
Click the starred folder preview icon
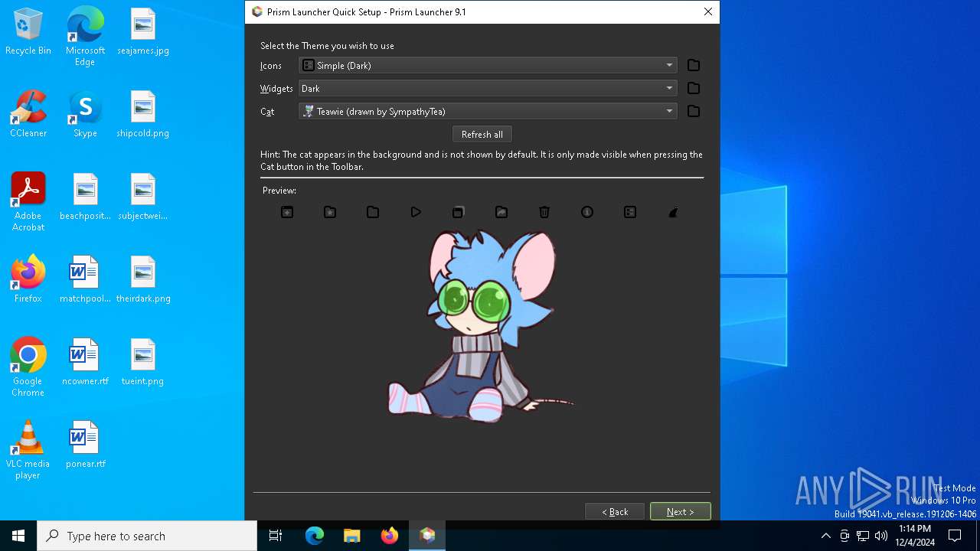pos(330,212)
